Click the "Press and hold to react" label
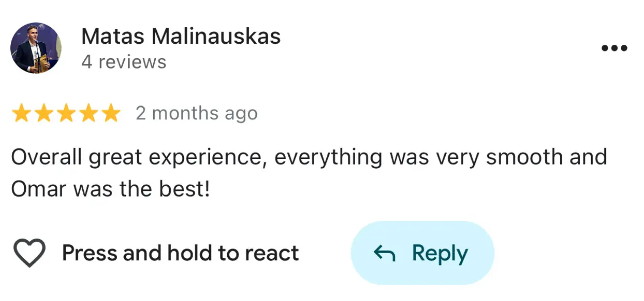The width and height of the screenshot is (644, 301). pos(180,253)
